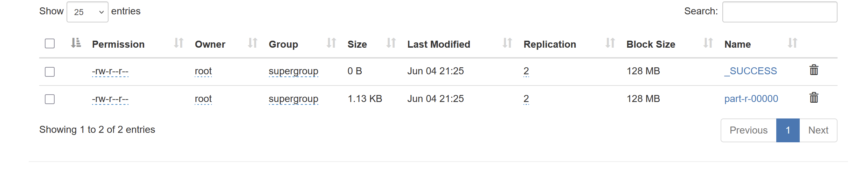The image size is (868, 177).
Task: Click trash icon for part-r-00000
Action: coord(814,98)
